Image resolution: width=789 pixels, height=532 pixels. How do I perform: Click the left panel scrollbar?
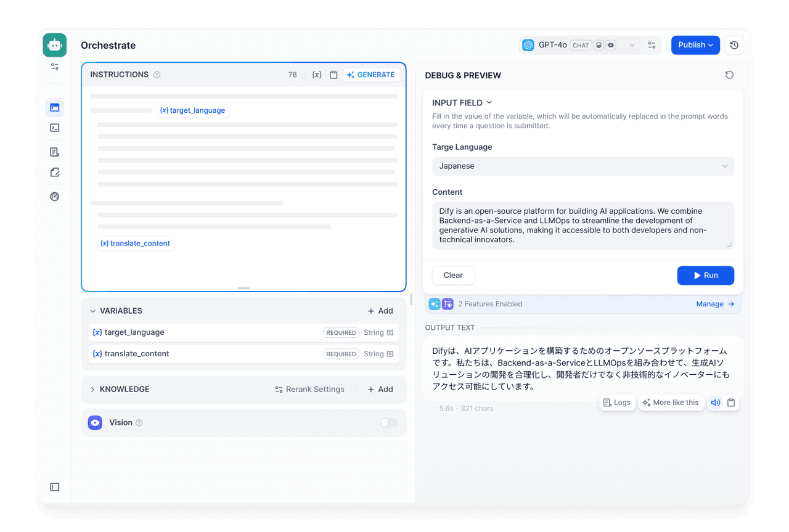tap(411, 300)
